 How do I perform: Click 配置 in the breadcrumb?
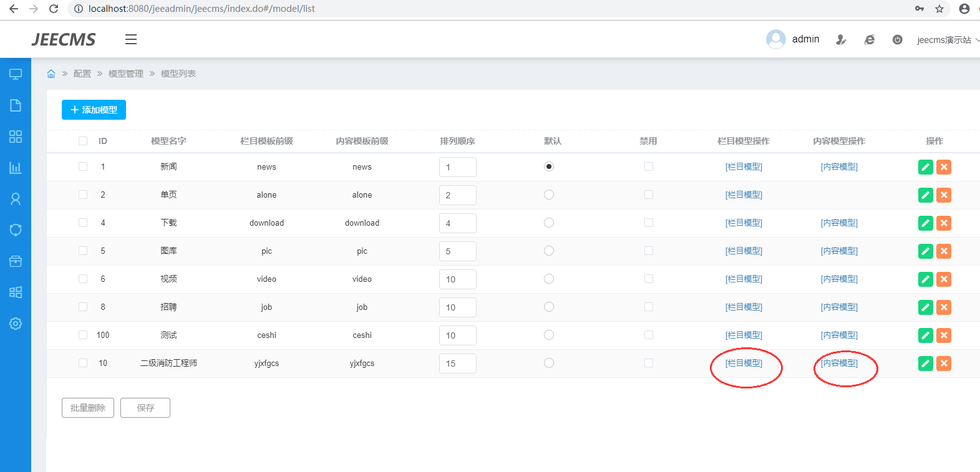tap(82, 74)
